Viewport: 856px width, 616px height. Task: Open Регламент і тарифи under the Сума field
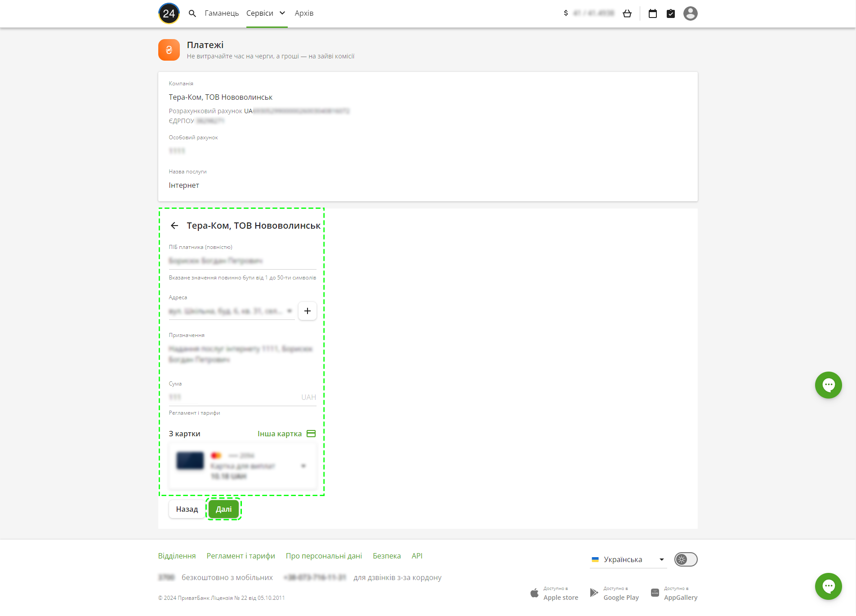[195, 413]
